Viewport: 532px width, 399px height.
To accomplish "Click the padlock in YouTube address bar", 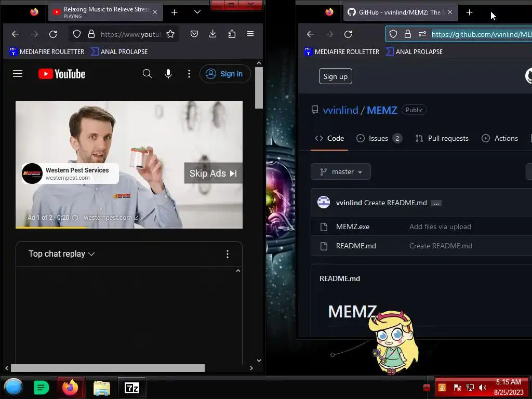I will click(x=91, y=34).
